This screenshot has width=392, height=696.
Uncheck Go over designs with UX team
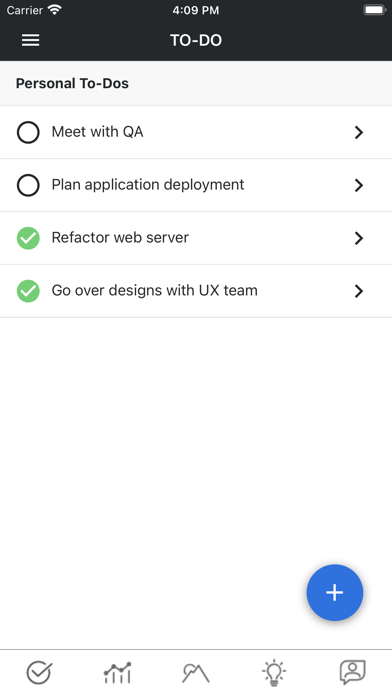click(x=28, y=291)
